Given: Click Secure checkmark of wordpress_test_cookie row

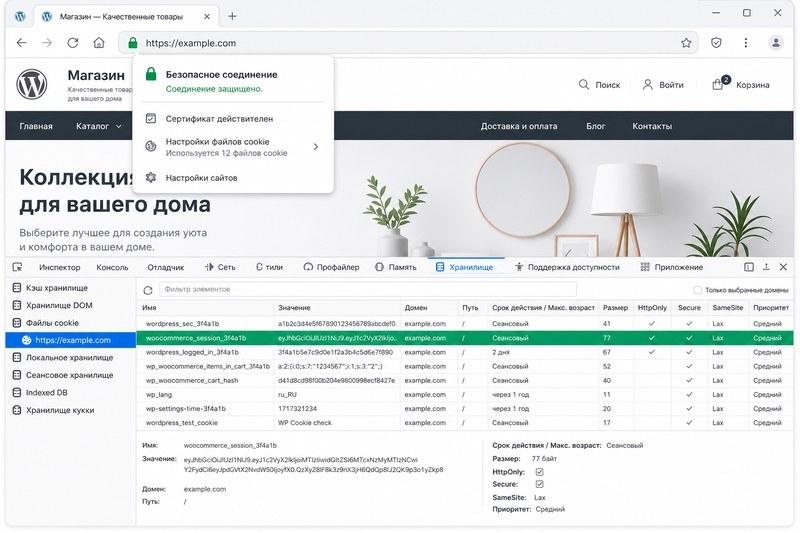Looking at the screenshot, I should (x=689, y=422).
